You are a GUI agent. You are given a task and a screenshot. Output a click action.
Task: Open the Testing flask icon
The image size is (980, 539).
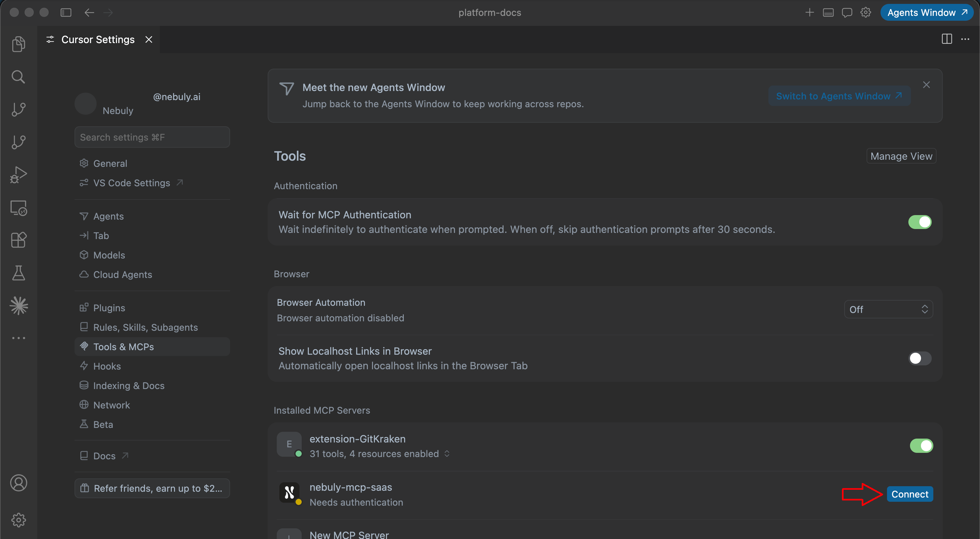click(x=18, y=273)
